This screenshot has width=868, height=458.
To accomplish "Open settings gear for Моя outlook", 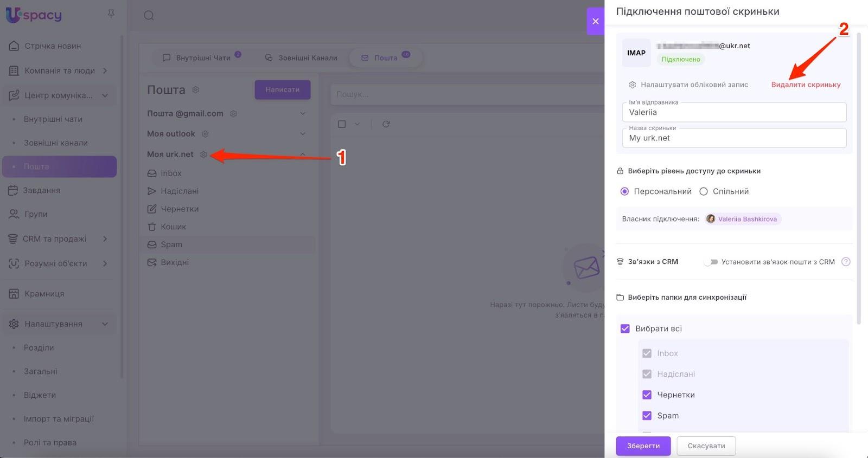I will coord(205,134).
